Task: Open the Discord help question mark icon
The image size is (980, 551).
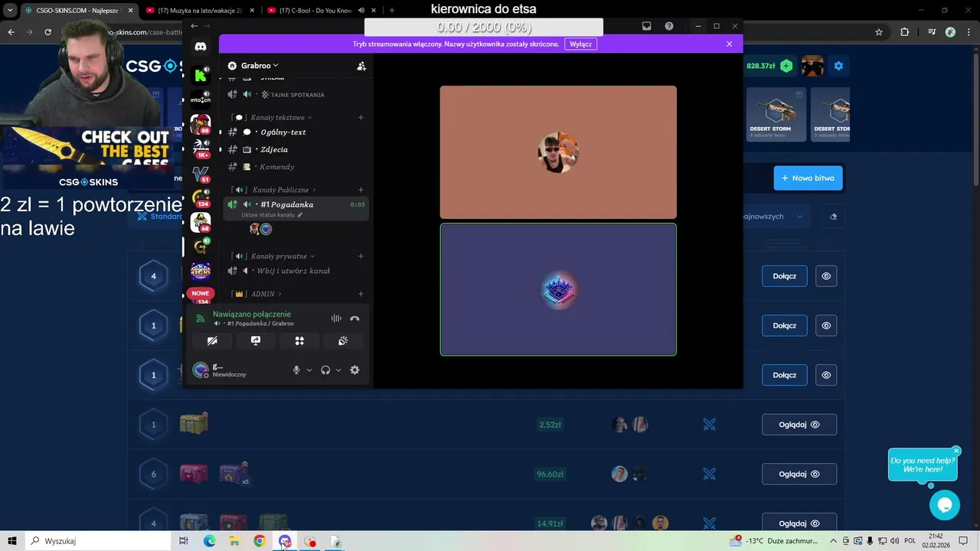Action: [x=669, y=26]
